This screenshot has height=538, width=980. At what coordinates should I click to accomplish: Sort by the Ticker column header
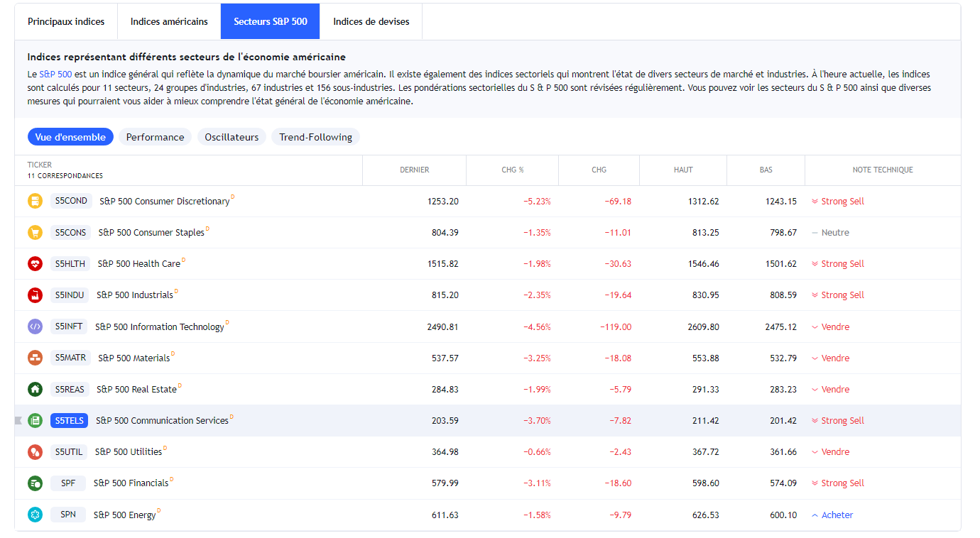(40, 165)
